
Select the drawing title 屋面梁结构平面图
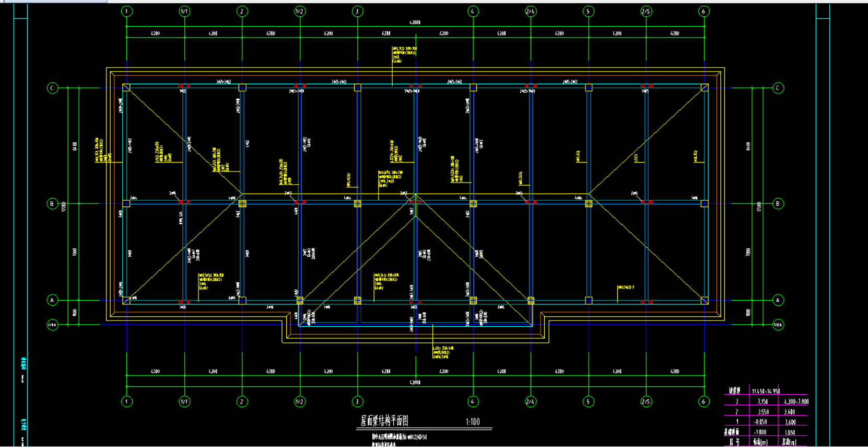tap(384, 421)
